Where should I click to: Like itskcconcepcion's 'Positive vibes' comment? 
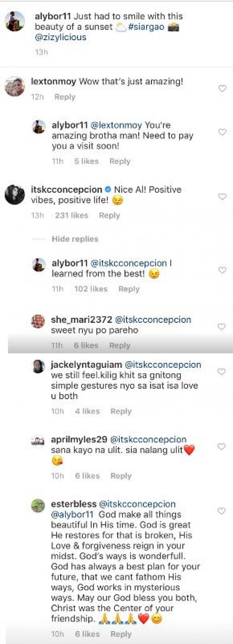tap(222, 197)
